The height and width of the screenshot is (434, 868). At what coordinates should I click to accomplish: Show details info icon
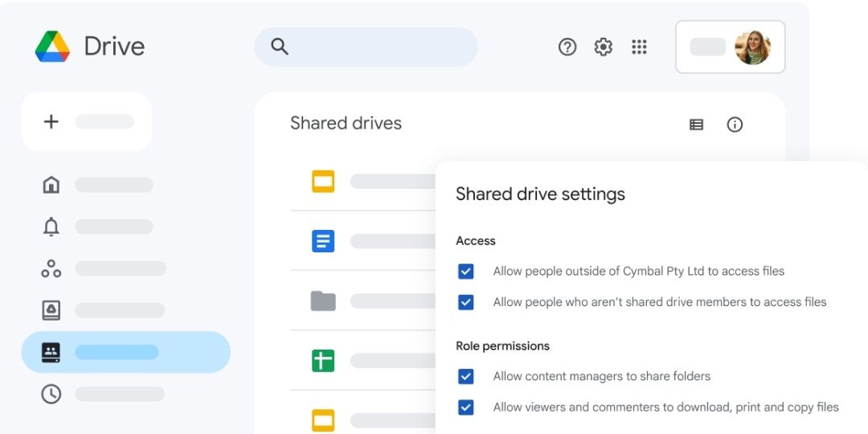[x=735, y=125]
